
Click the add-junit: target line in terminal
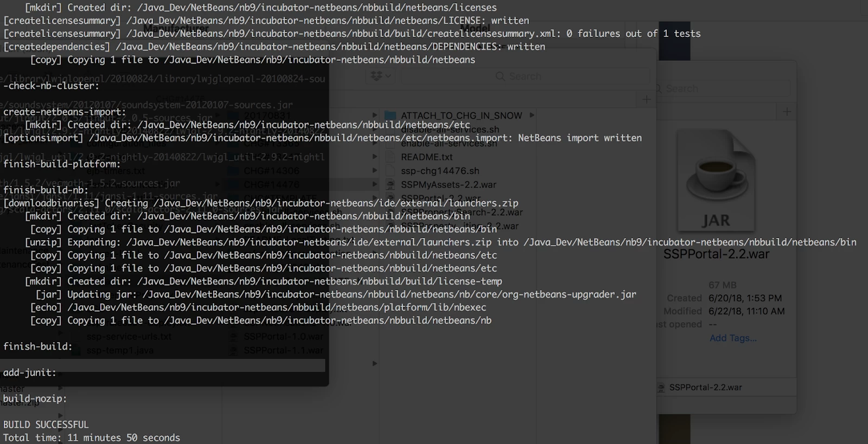pos(29,372)
